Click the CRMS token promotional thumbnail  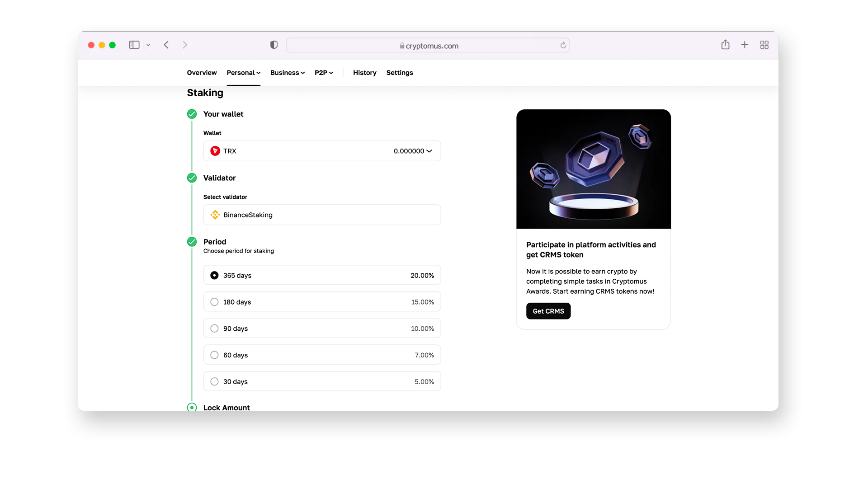[594, 169]
